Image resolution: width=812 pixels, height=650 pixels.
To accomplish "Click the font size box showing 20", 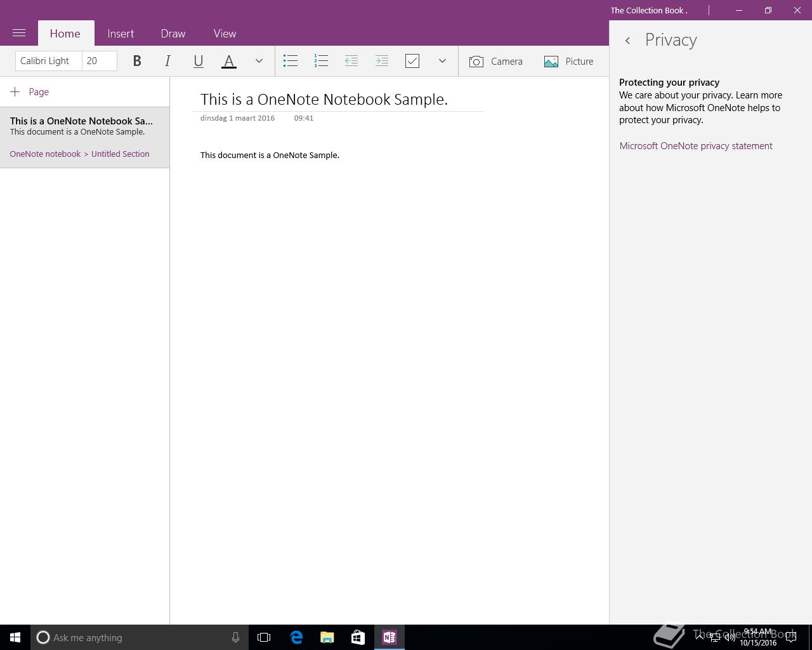I will coord(100,61).
